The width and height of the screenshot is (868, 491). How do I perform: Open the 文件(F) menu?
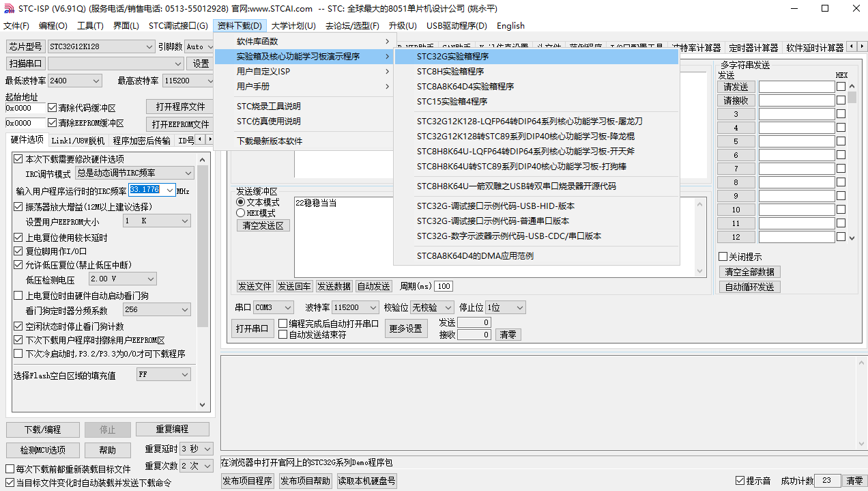click(x=16, y=26)
